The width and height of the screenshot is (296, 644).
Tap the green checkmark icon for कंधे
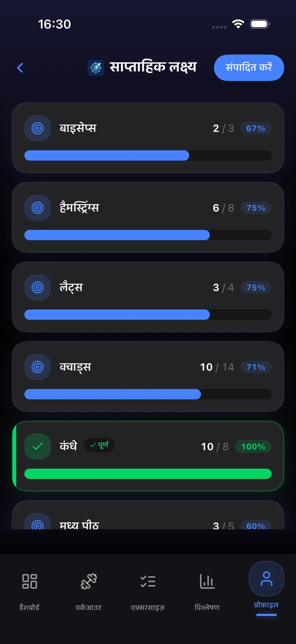point(38,446)
